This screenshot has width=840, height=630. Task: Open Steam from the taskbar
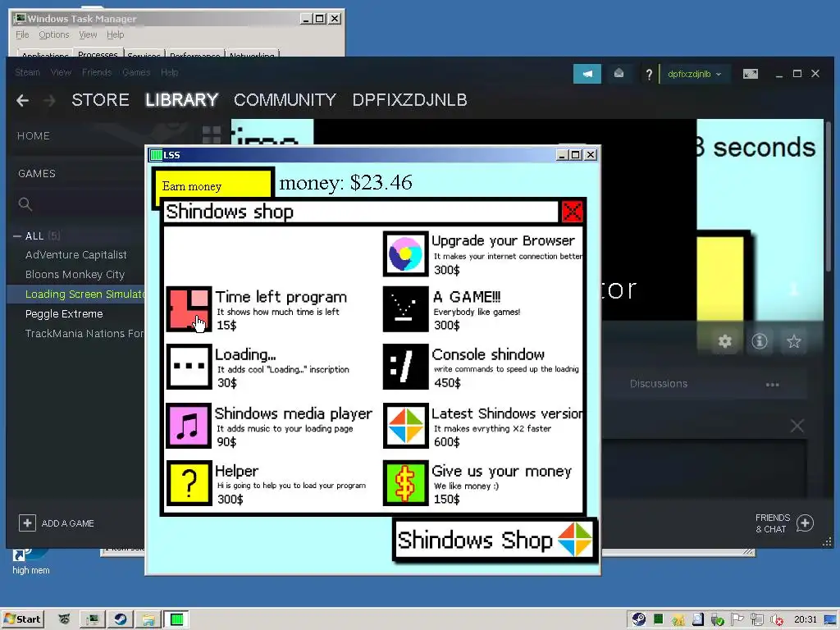click(x=121, y=619)
